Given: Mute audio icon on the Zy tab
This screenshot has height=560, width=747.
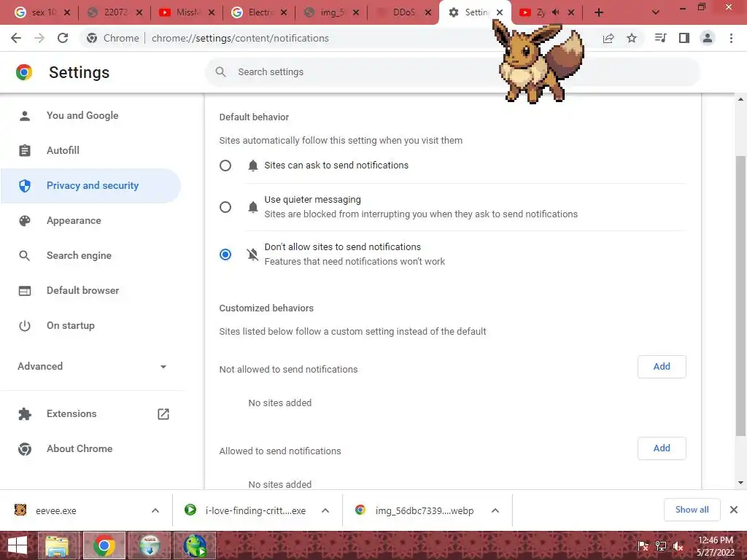Looking at the screenshot, I should [555, 12].
